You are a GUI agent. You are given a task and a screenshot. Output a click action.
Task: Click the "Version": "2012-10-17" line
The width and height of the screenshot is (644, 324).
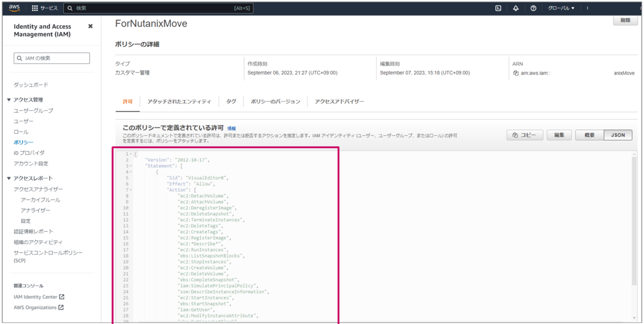[178, 160]
